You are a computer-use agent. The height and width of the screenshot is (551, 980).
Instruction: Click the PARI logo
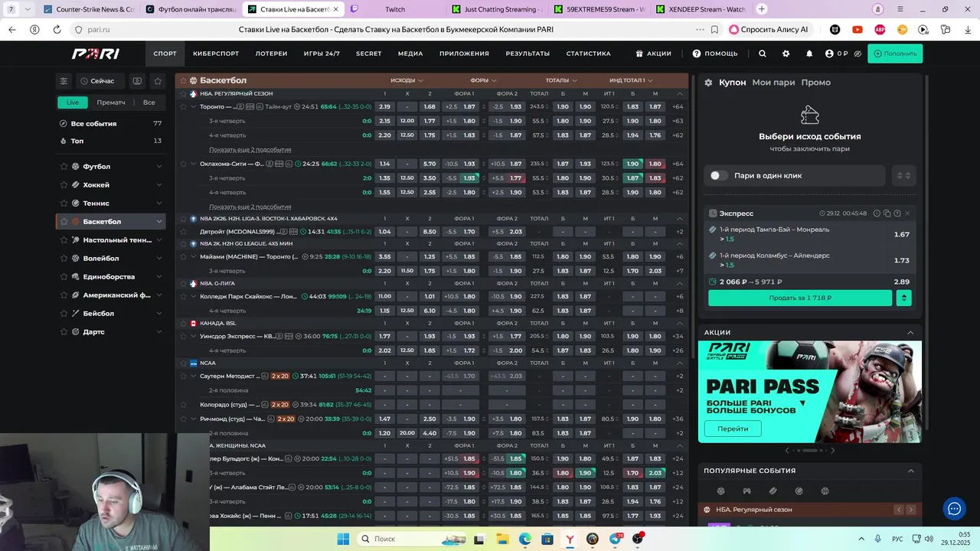pyautogui.click(x=95, y=54)
